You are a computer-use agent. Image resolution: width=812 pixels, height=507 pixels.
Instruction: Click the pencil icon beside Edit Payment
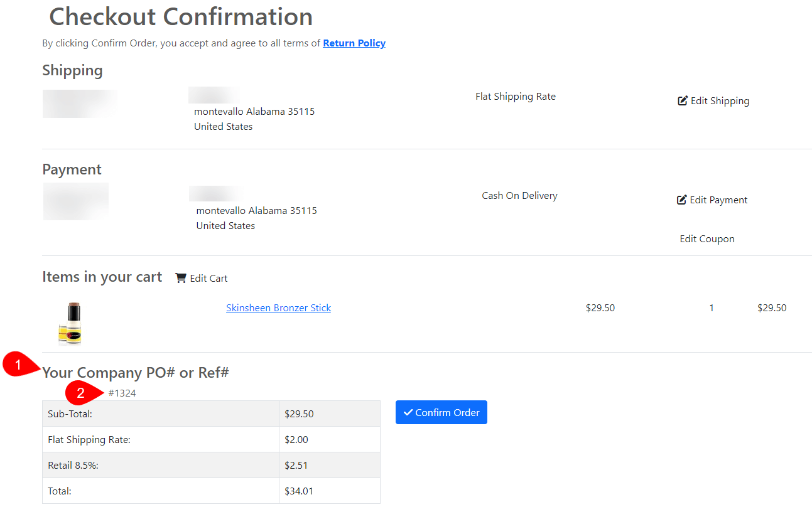tap(682, 200)
